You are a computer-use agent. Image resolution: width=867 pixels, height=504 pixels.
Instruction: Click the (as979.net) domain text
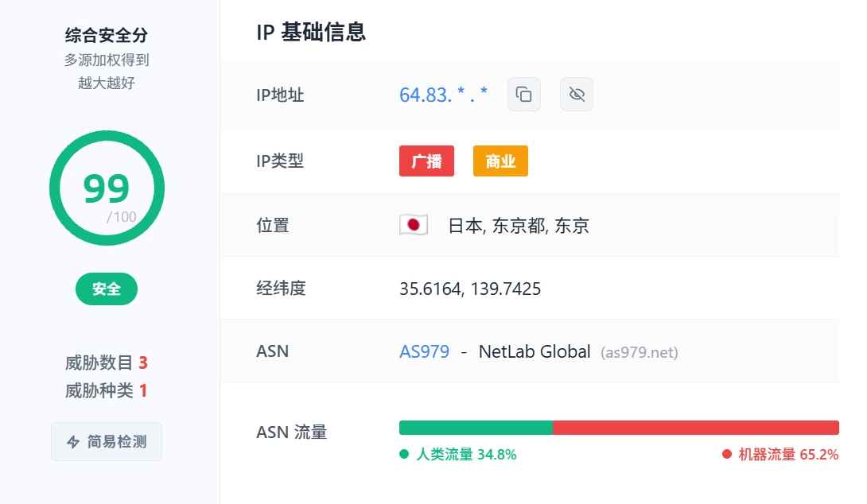640,353
